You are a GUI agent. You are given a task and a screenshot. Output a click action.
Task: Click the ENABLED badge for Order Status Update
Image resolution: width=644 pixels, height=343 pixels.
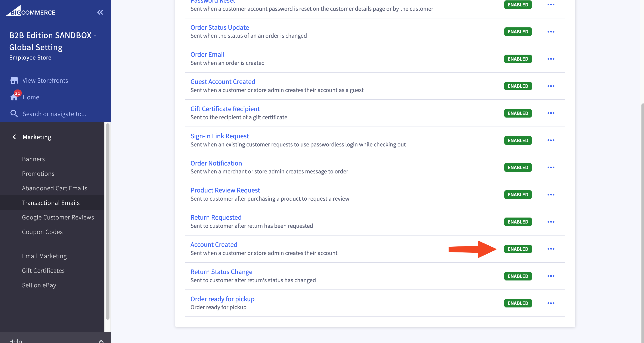pyautogui.click(x=518, y=32)
